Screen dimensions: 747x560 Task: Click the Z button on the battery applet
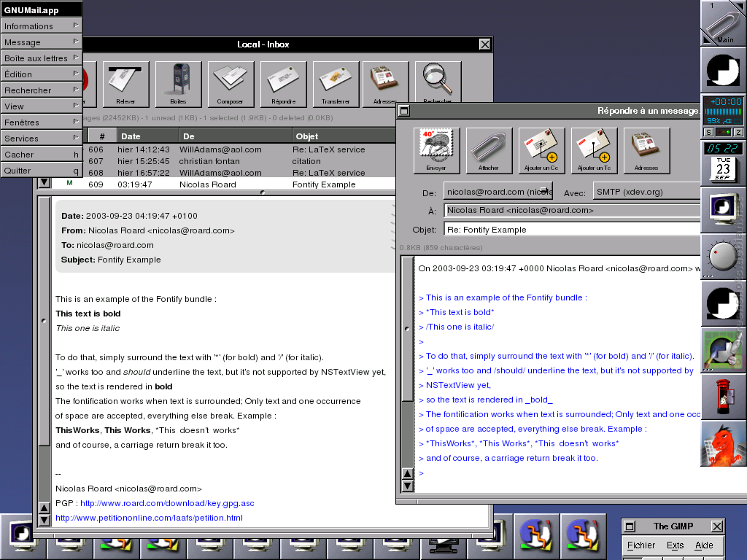(738, 133)
